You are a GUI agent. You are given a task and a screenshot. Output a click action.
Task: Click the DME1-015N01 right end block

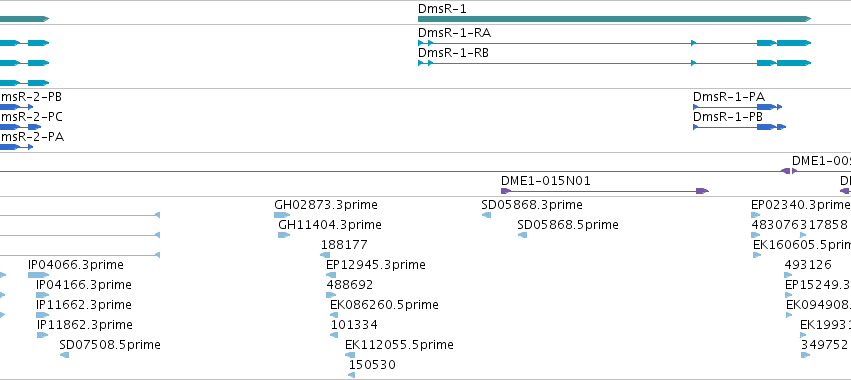click(702, 191)
